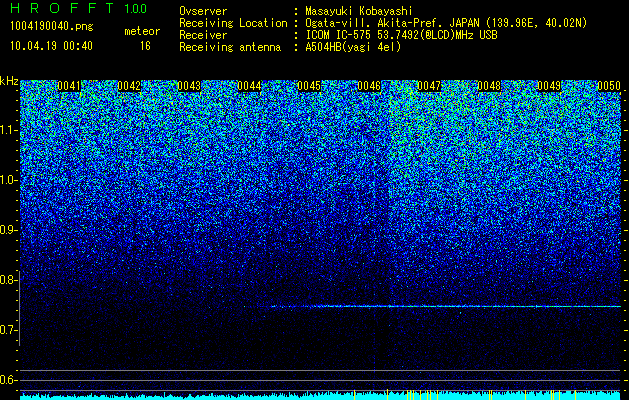
Task: Click the Receiving antenna field label
Action: coord(230,47)
